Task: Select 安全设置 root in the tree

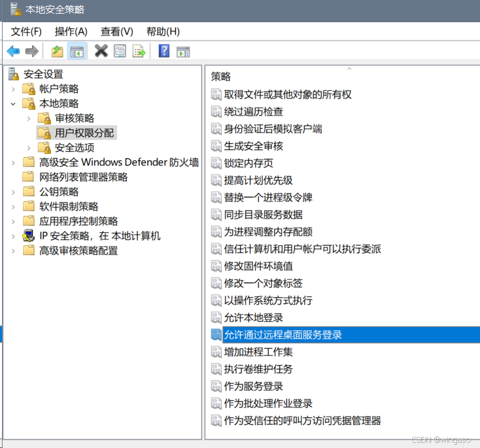Action: [43, 74]
